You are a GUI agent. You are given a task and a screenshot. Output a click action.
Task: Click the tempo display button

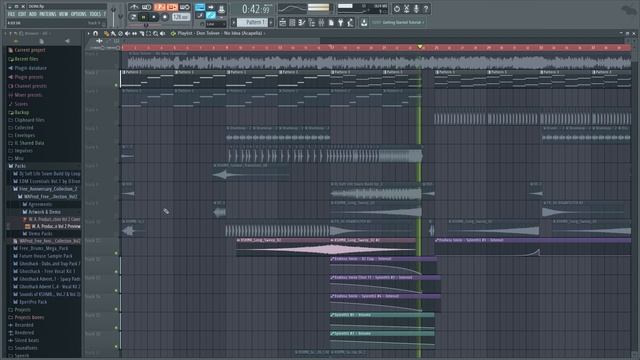(181, 17)
